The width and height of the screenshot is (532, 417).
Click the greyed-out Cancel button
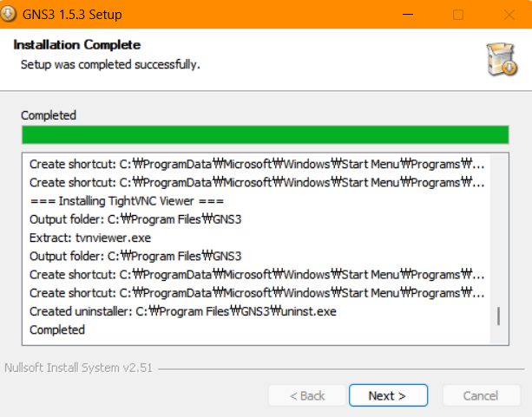(482, 395)
